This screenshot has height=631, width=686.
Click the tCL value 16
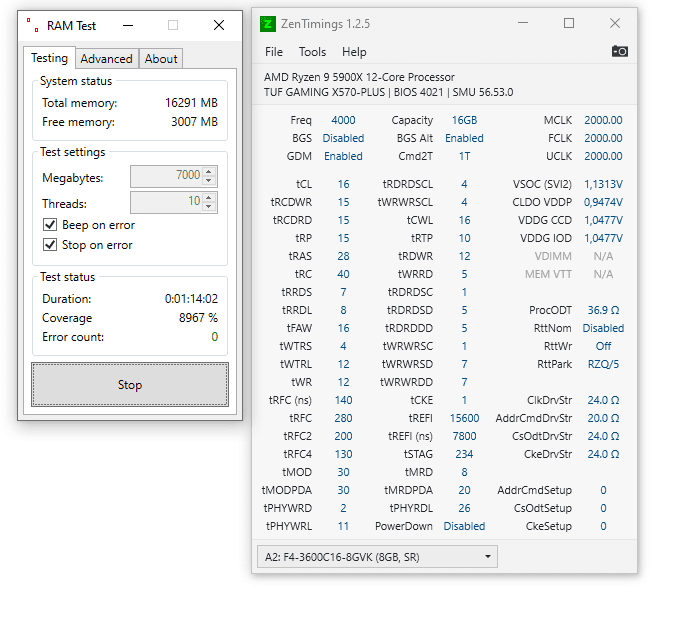(343, 184)
